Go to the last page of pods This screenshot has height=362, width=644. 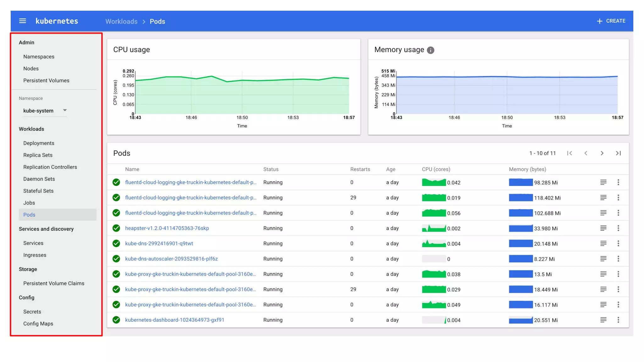pos(618,153)
